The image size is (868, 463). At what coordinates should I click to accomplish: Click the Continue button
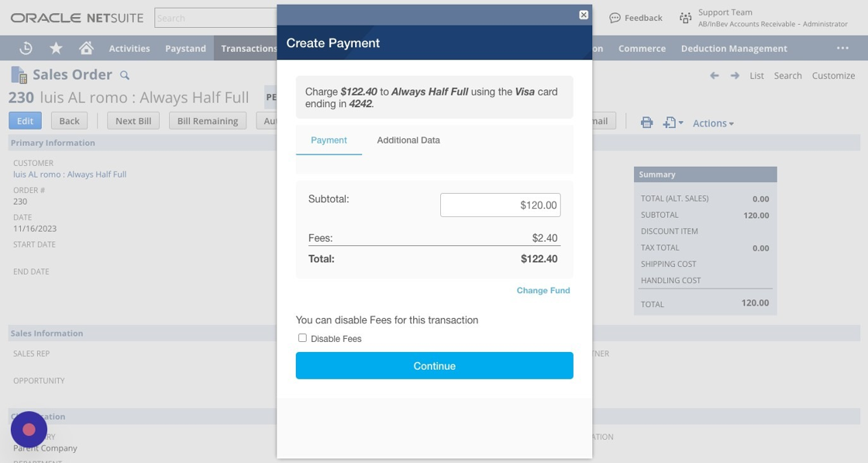[435, 365]
